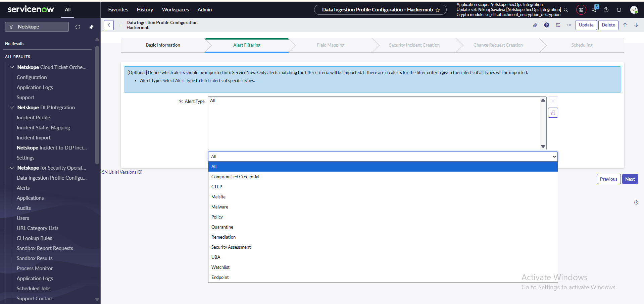Open the personalize form settings icon
Image resolution: width=644 pixels, height=304 pixels.
click(x=558, y=25)
